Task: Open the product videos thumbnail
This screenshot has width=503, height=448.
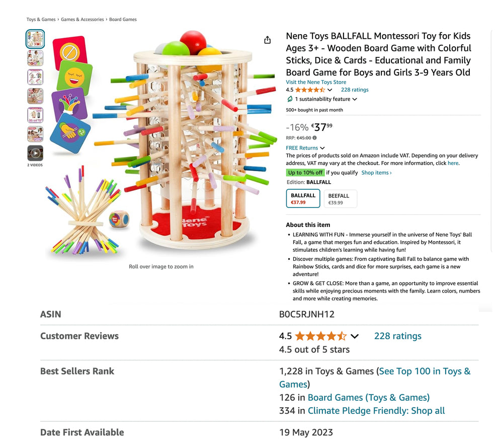Action: (x=35, y=153)
